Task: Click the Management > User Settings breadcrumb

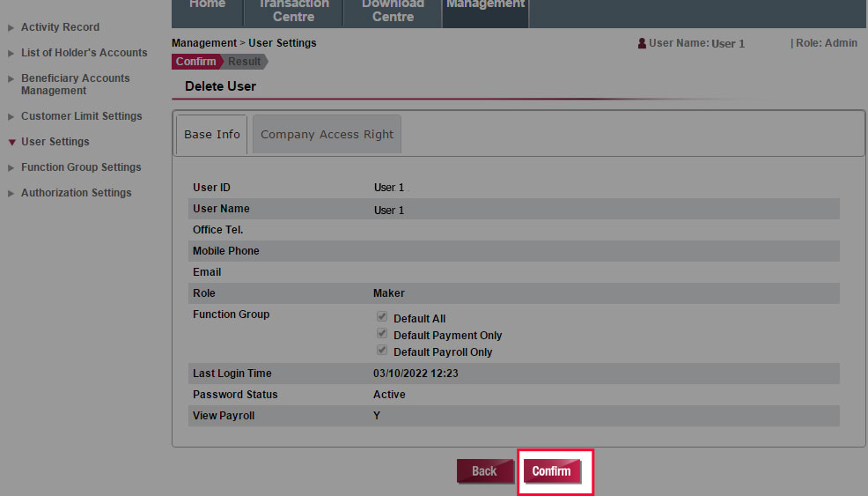Action: pyautogui.click(x=244, y=42)
